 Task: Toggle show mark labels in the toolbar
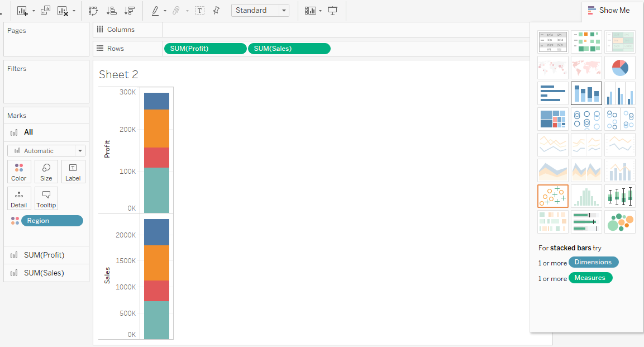pyautogui.click(x=199, y=10)
